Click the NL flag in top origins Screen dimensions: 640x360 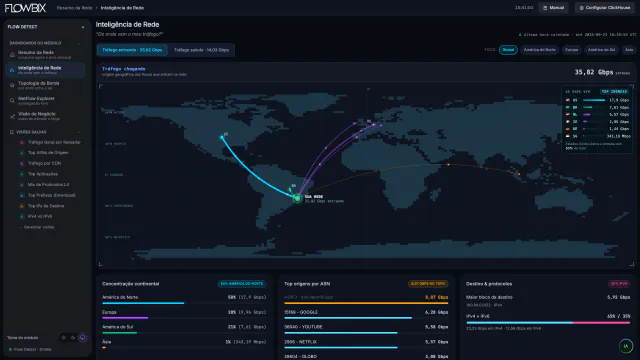click(x=568, y=115)
